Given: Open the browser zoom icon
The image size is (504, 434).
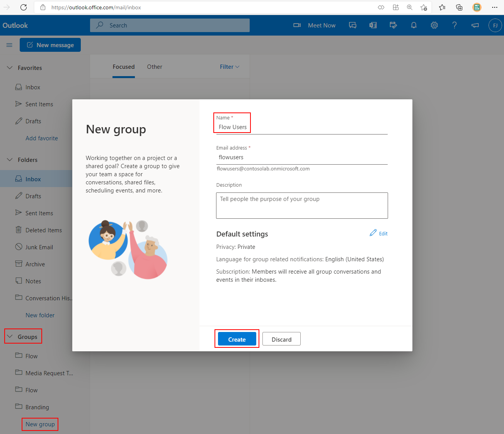Looking at the screenshot, I should [410, 7].
